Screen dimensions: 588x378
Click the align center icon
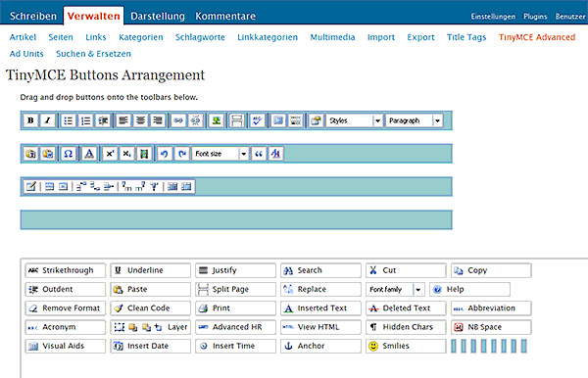(x=140, y=120)
